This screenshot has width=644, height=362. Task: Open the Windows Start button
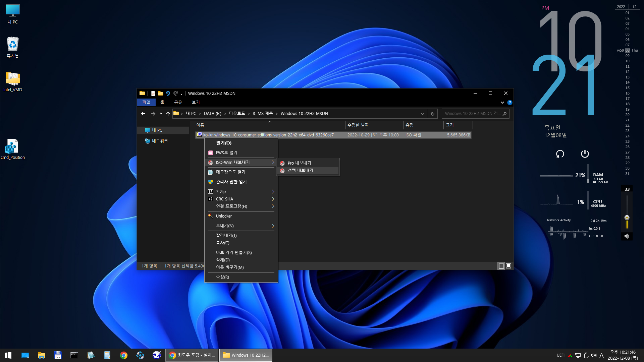coord(8,355)
